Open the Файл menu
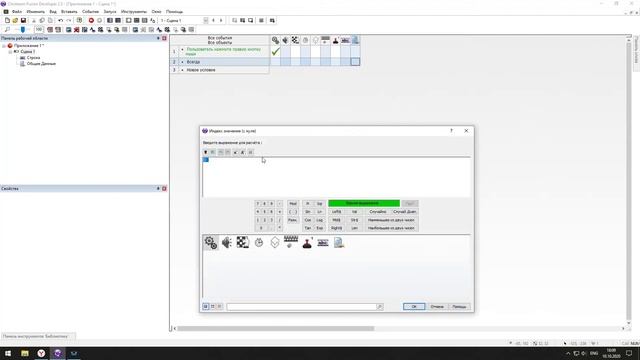The image size is (640, 360). pyautogui.click(x=17, y=11)
